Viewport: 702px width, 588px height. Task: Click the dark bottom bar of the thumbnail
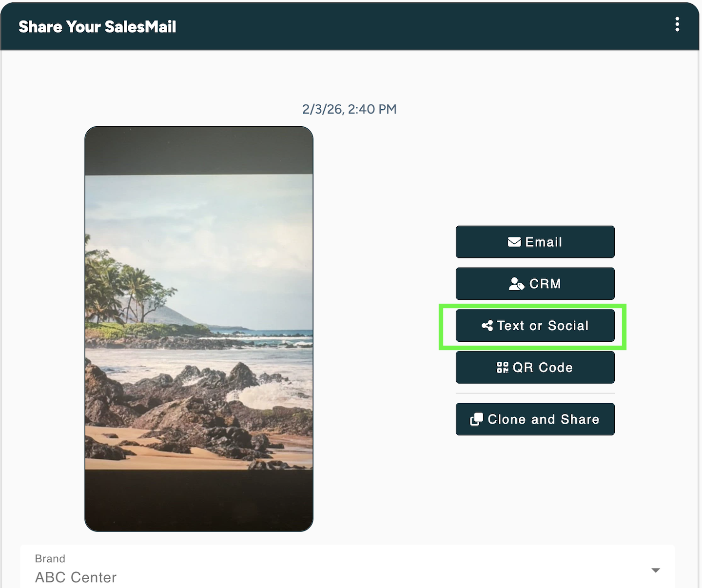pos(199,500)
